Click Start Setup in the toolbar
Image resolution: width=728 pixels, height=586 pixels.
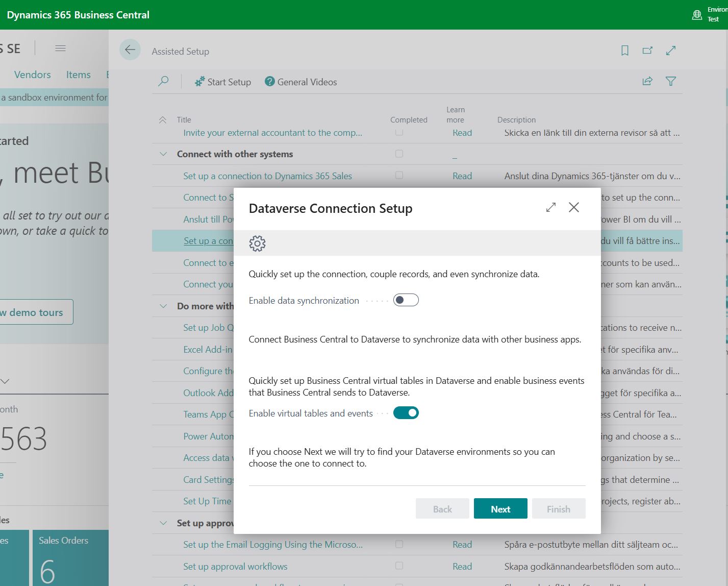point(223,82)
